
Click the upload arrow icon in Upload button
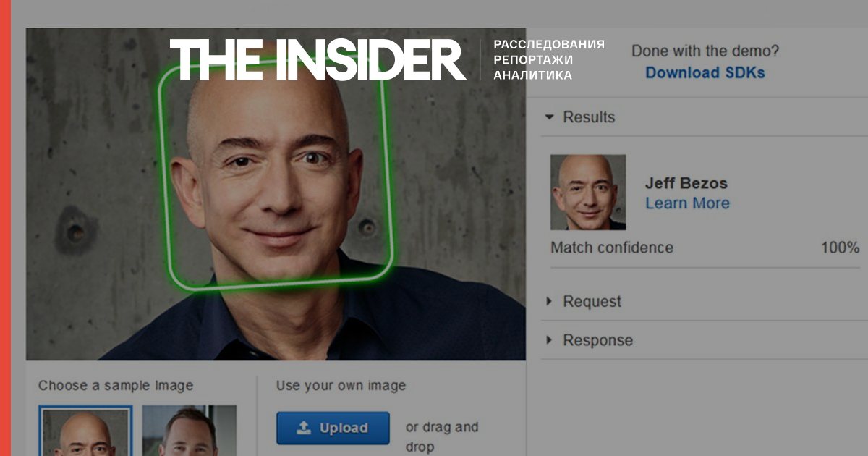coord(304,428)
